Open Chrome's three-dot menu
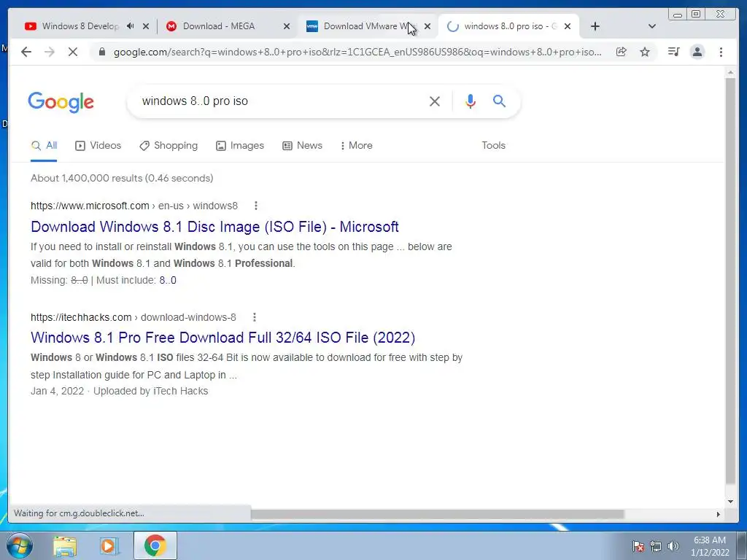The height and width of the screenshot is (560, 747). pos(721,52)
